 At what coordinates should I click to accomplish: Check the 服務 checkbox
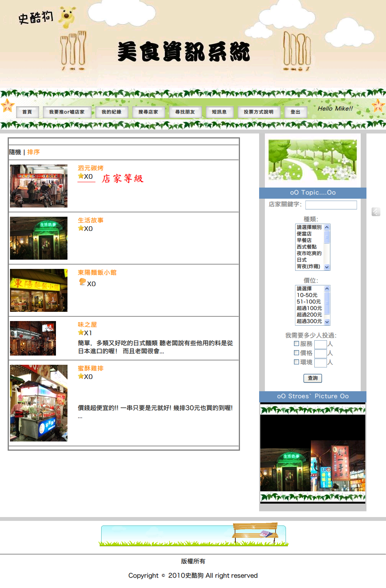(296, 344)
